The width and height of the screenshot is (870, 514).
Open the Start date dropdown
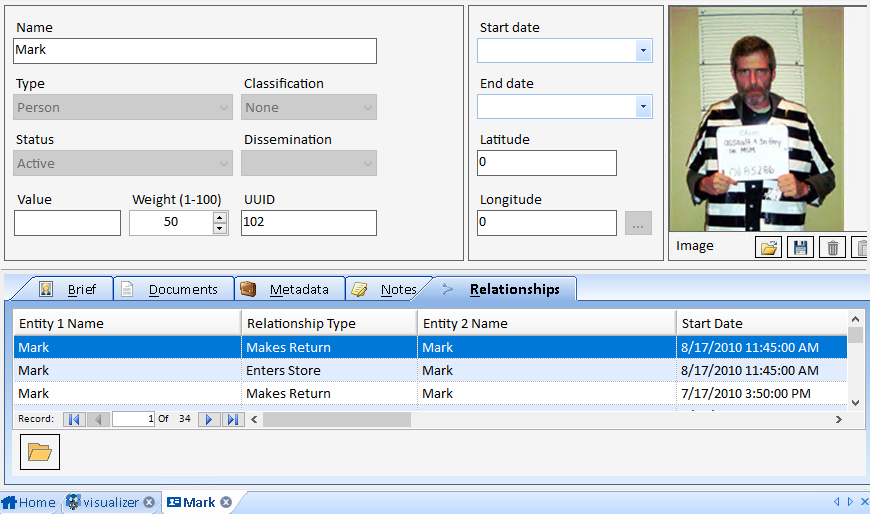coord(643,51)
